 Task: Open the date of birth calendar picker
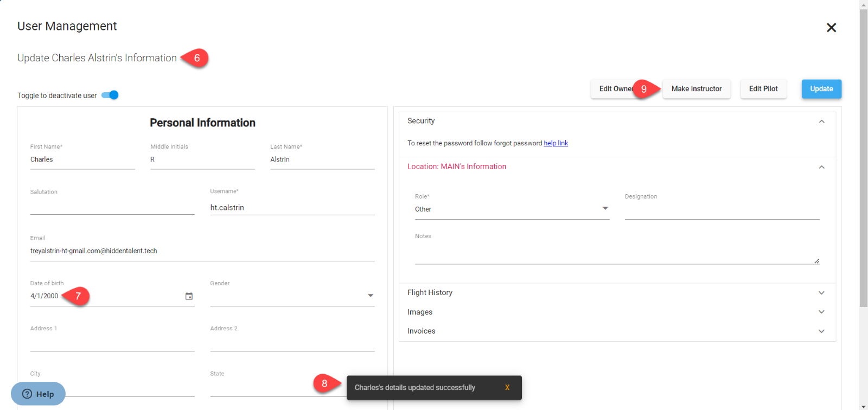click(189, 296)
